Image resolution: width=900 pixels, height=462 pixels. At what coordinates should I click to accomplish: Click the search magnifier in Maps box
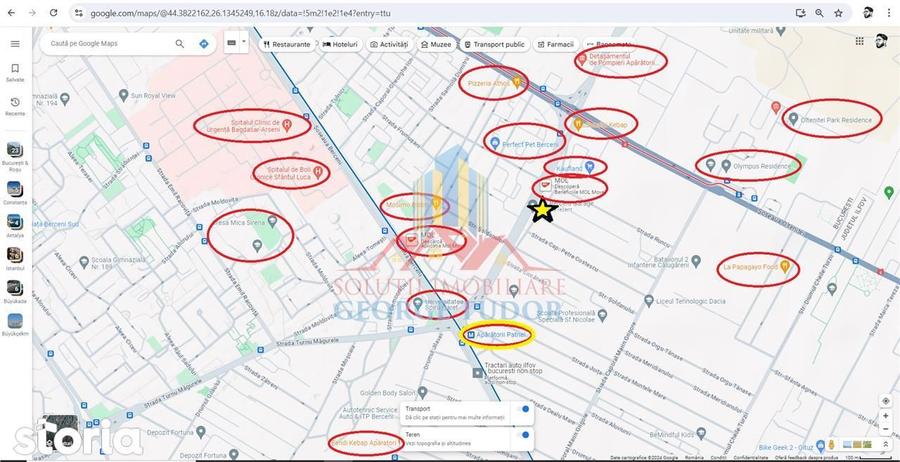coord(180,44)
